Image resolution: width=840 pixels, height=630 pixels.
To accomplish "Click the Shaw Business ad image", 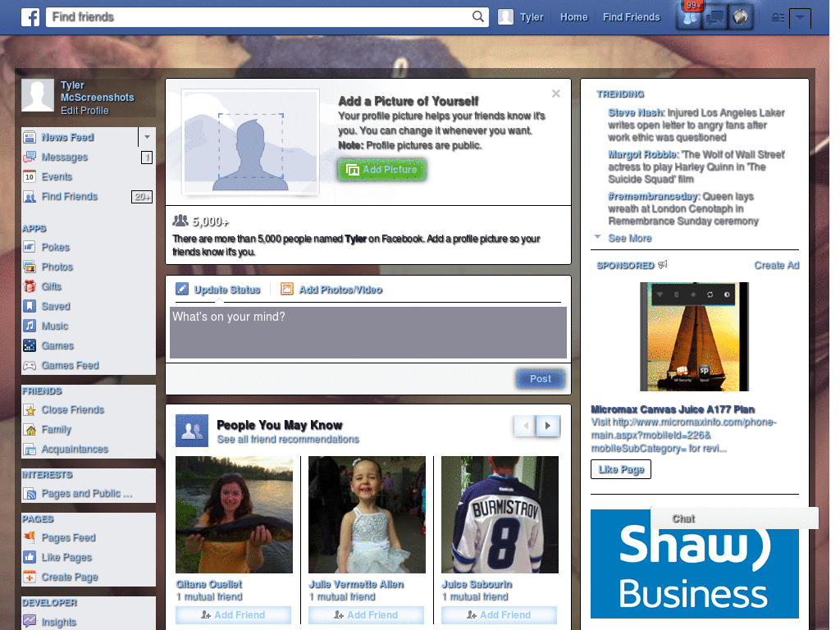I will [x=694, y=564].
